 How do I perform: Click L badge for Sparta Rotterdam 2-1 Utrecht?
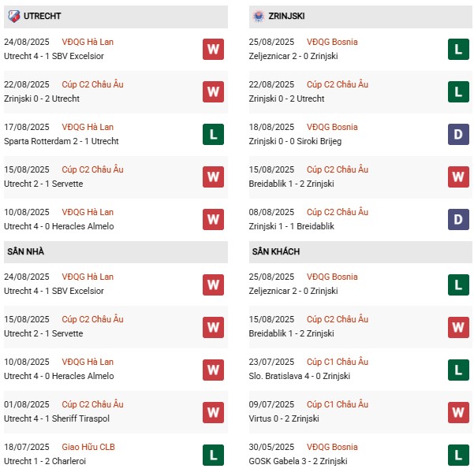[x=213, y=134]
